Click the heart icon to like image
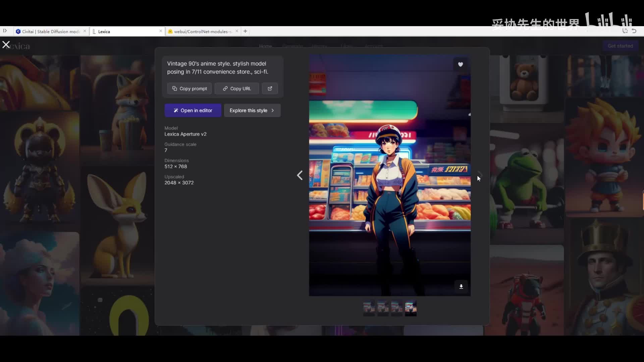This screenshot has width=644, height=362. [460, 64]
